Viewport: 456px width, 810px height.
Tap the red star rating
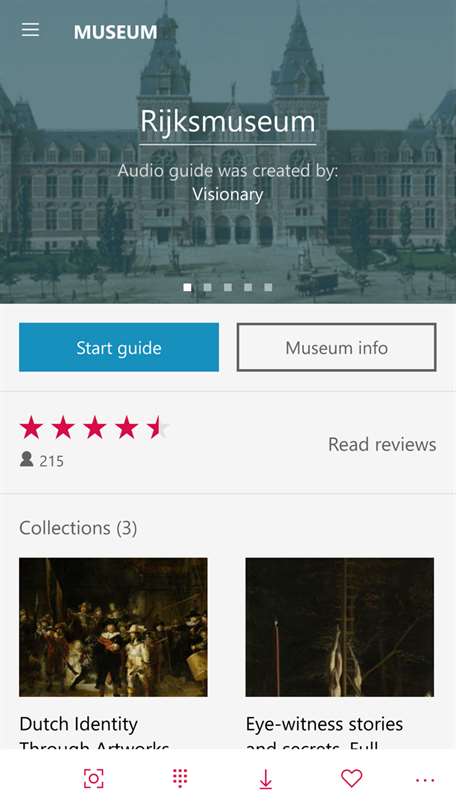coord(95,428)
